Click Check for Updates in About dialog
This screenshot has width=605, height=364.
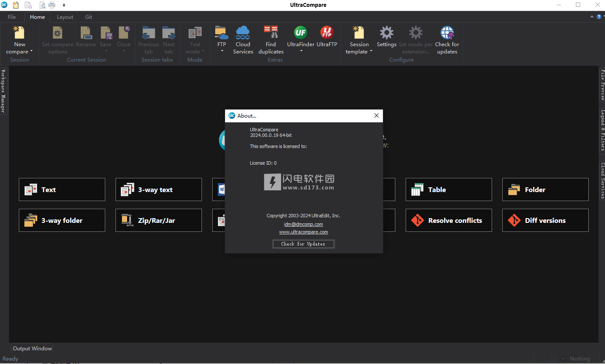pos(303,244)
